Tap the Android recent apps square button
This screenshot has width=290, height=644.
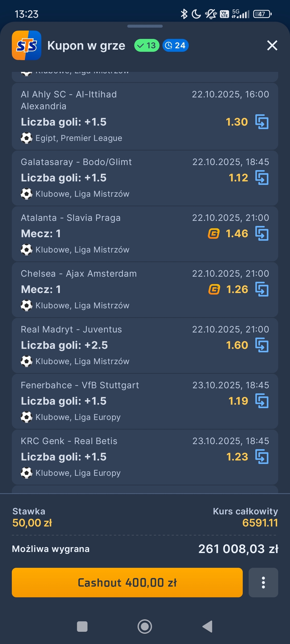82,627
